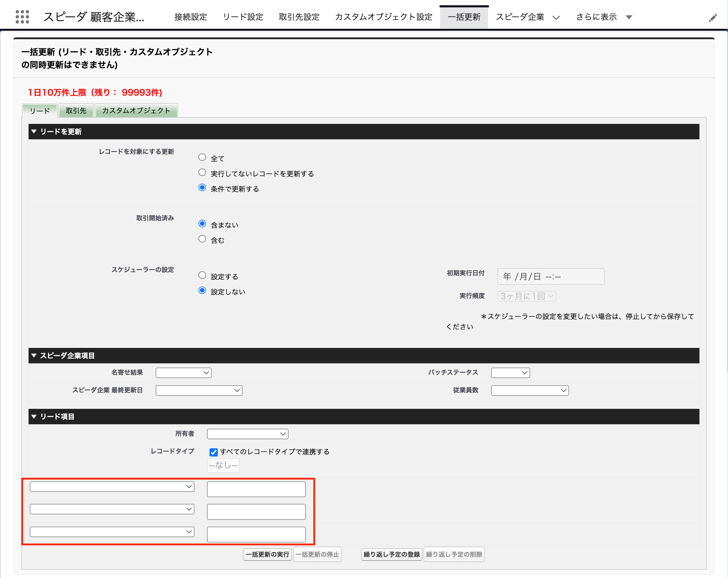The width and height of the screenshot is (728, 578).
Task: Select 実行してないレコードを更新する radio button
Action: click(202, 172)
